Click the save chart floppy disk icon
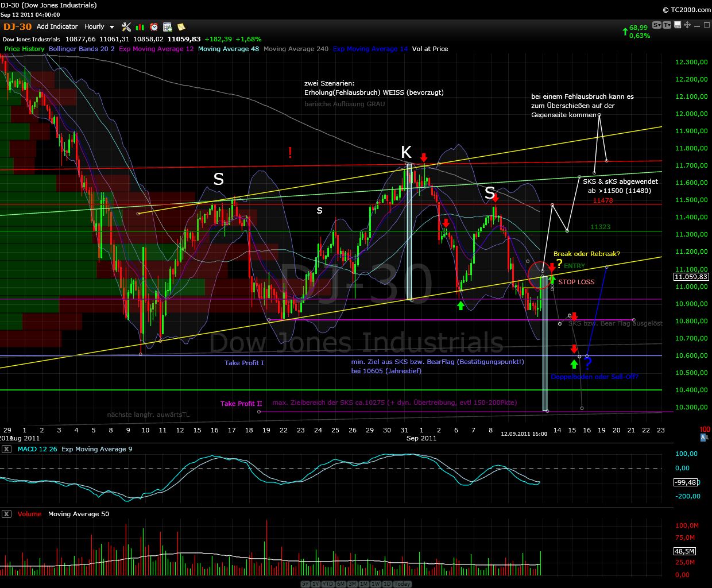 click(678, 25)
